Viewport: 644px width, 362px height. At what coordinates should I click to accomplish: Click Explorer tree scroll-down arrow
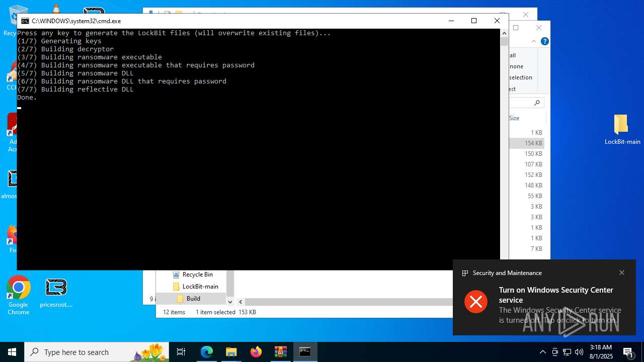(x=230, y=302)
